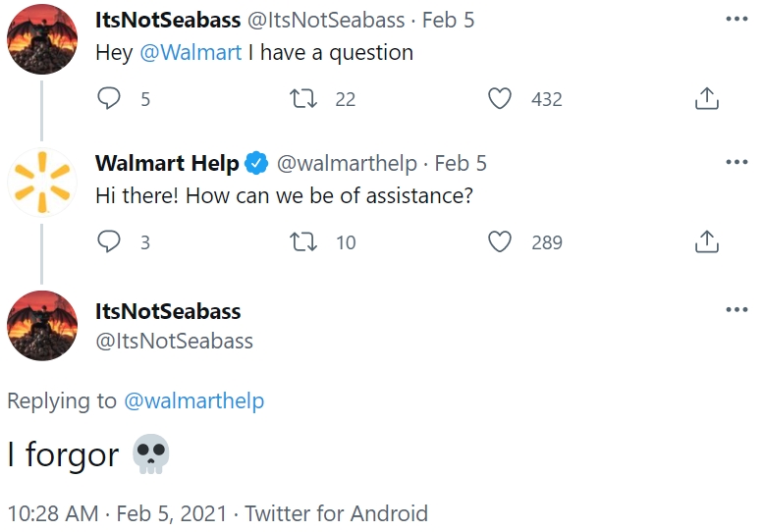Reply to Walmart Help's assistance tweet
764x532 pixels.
[109, 241]
